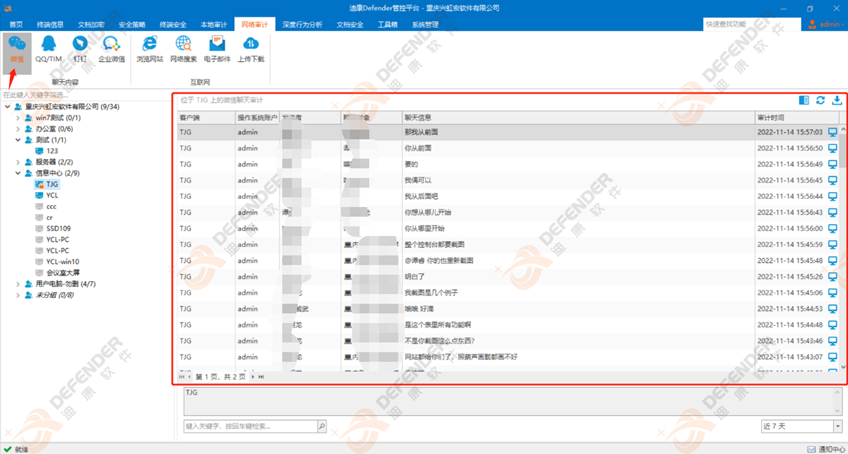Switch to the 本地审计 tab
This screenshot has height=454, width=848.
point(214,23)
